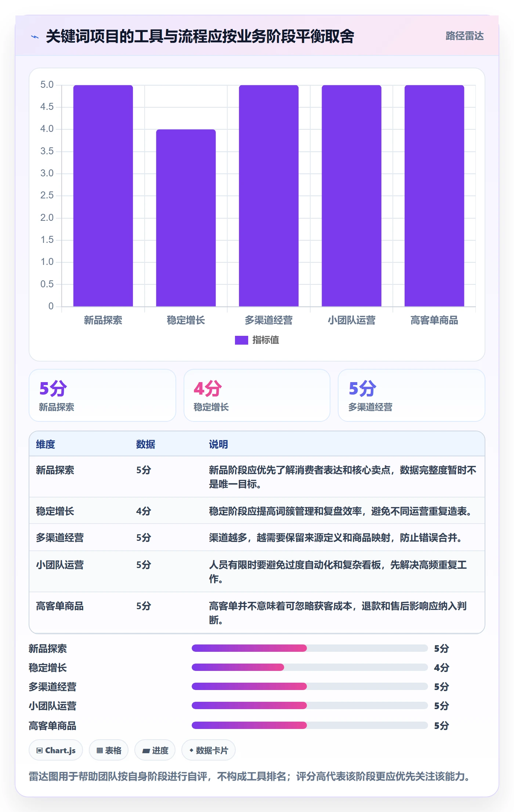Select the 稳定增长 cell in the table
This screenshot has height=812, width=514.
[x=55, y=511]
